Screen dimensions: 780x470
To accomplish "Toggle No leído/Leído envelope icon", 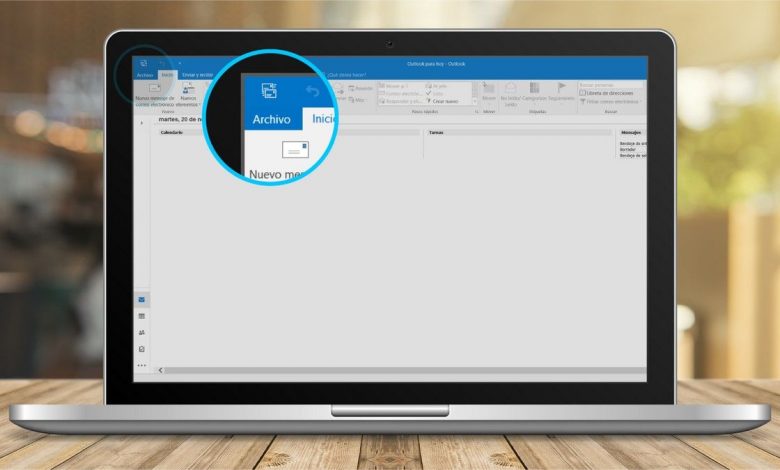I will (510, 94).
